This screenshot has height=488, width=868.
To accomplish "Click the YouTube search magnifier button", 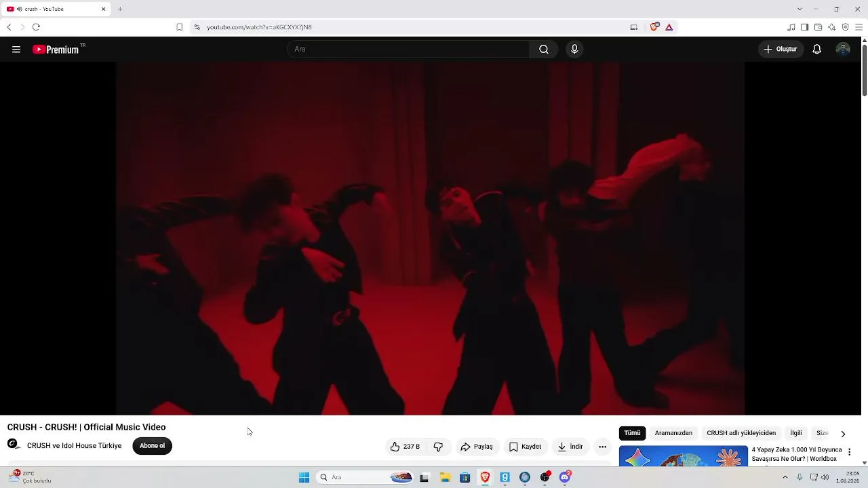I will 544,49.
